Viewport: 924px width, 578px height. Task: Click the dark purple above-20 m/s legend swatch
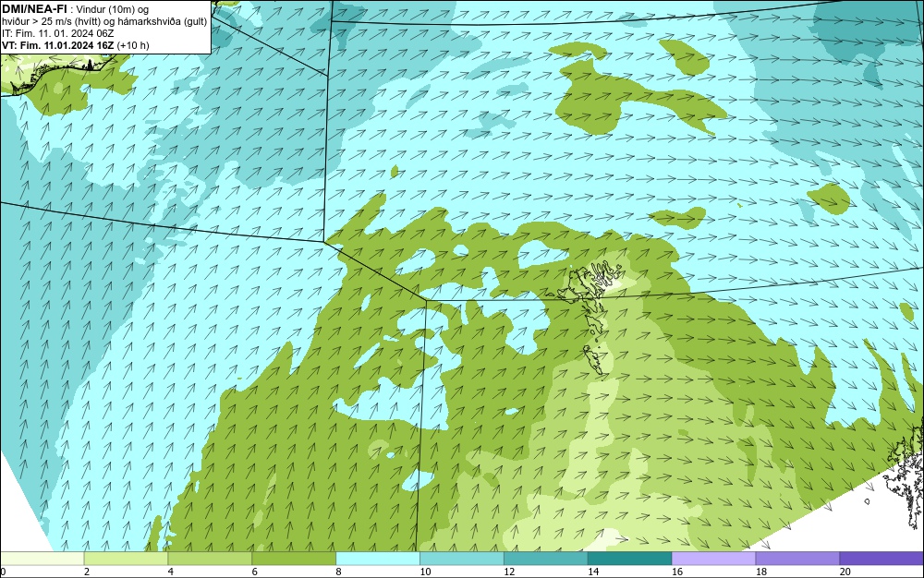pyautogui.click(x=881, y=558)
